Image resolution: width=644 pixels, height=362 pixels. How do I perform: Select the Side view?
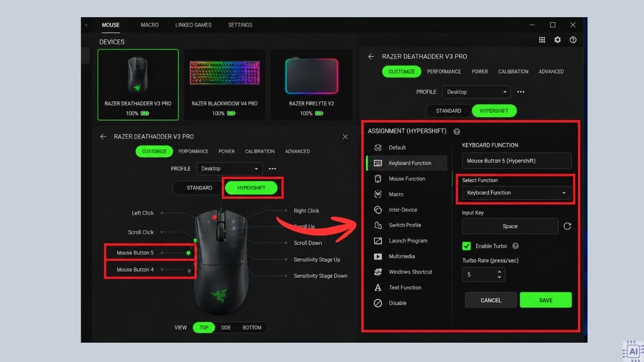coord(226,328)
